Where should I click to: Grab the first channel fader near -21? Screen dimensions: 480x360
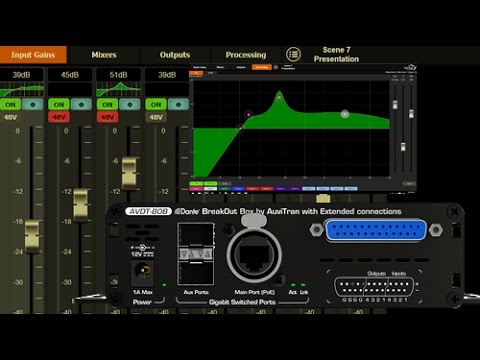[x=32, y=236]
